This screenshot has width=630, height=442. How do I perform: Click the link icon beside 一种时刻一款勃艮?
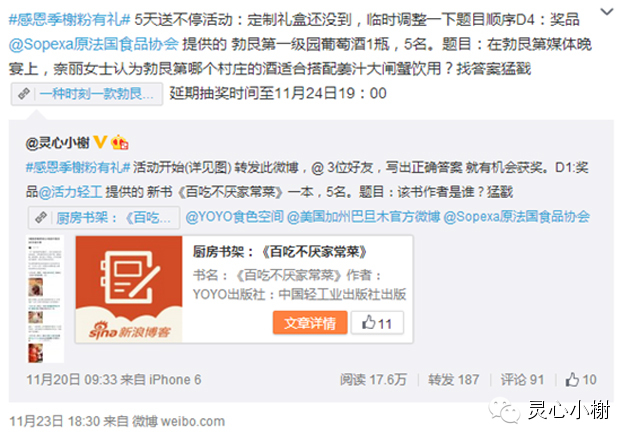point(24,94)
